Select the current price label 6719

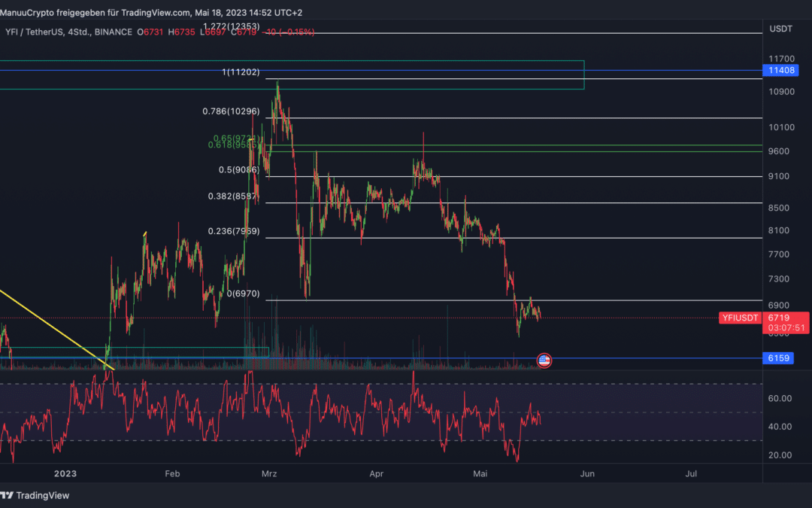(x=779, y=318)
